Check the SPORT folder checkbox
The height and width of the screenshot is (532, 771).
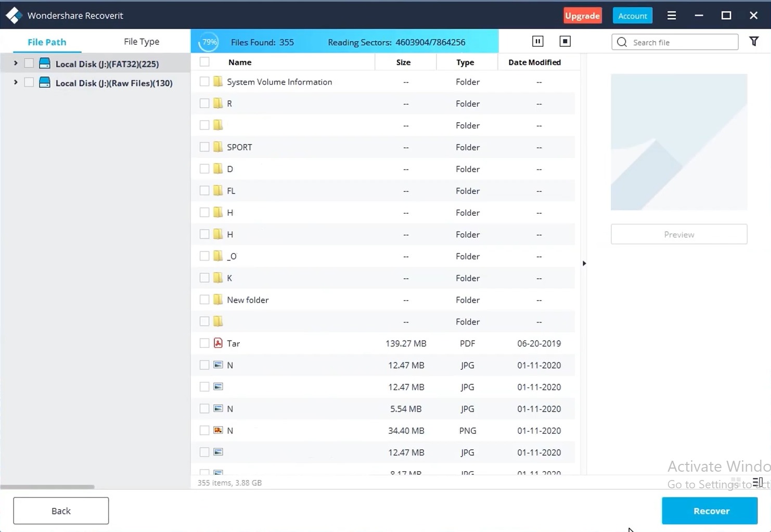point(204,147)
